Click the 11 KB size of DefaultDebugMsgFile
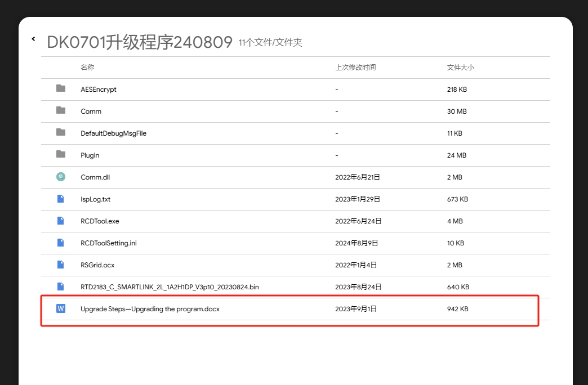 coord(455,133)
